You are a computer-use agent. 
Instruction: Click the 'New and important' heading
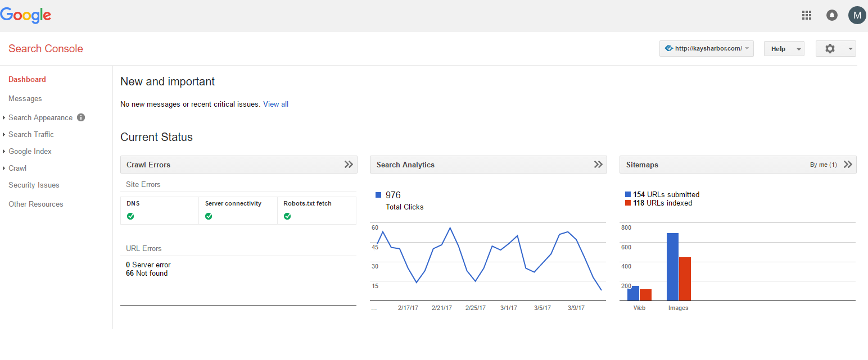(x=168, y=81)
